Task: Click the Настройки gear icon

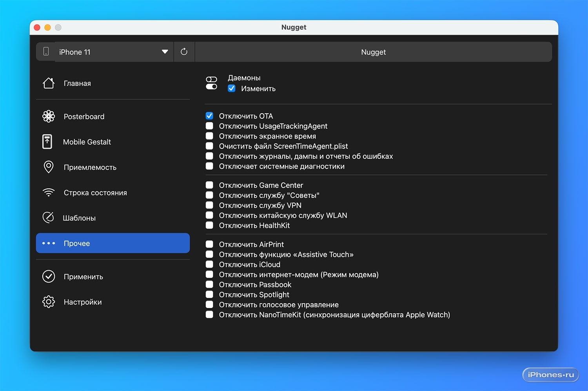Action: (x=49, y=302)
